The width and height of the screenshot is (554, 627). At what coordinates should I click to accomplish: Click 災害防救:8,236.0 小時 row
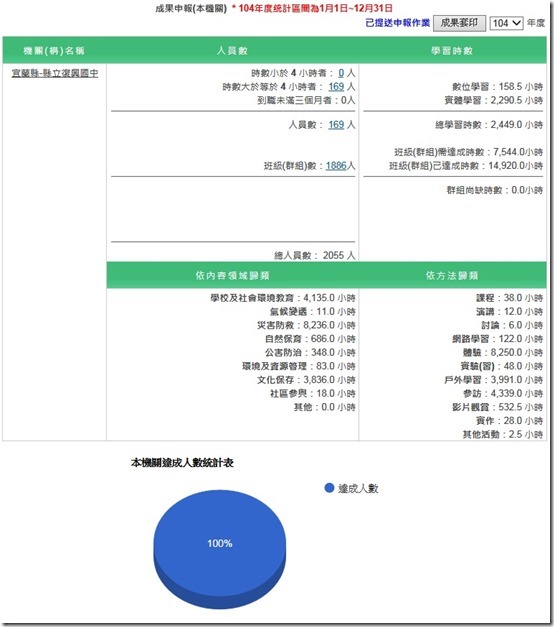(x=306, y=325)
